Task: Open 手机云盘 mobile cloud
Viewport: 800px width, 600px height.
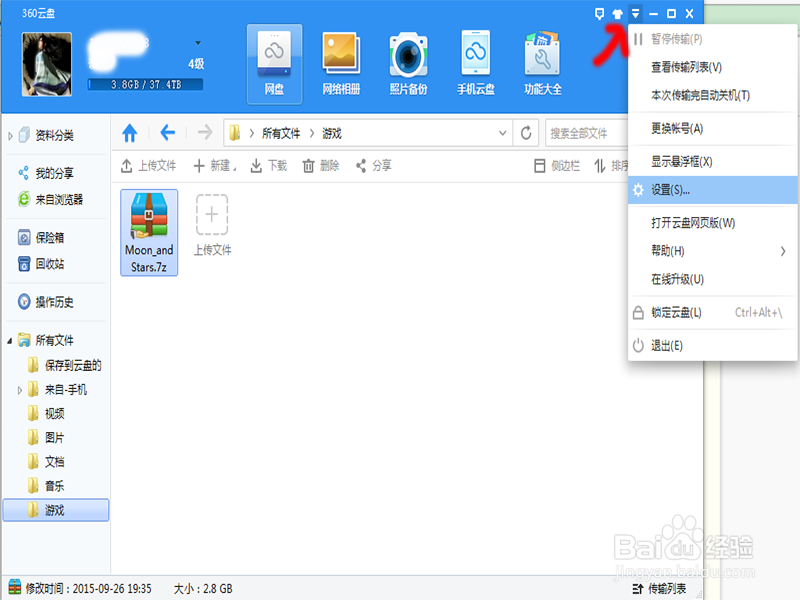Action: tap(476, 60)
